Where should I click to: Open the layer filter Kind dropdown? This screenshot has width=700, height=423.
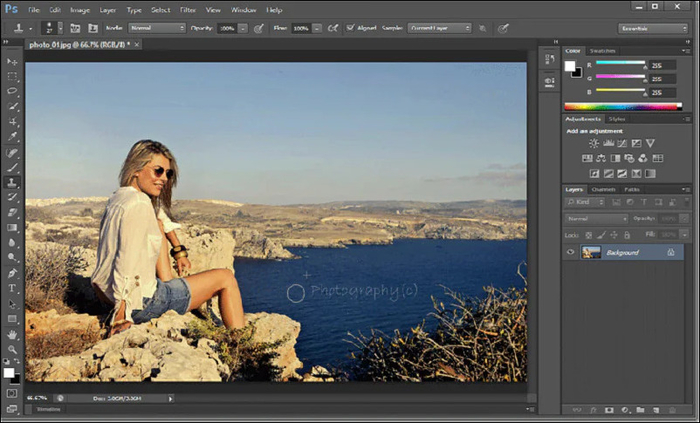coord(585,202)
